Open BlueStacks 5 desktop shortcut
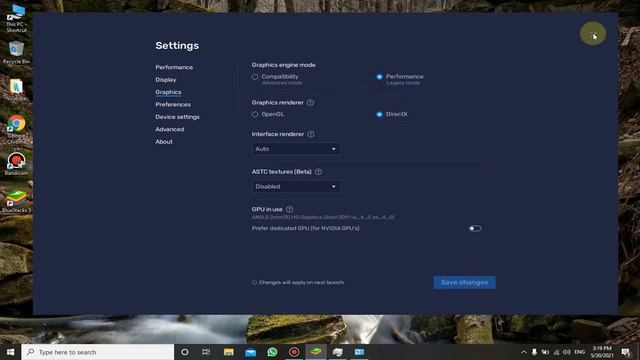 16,201
